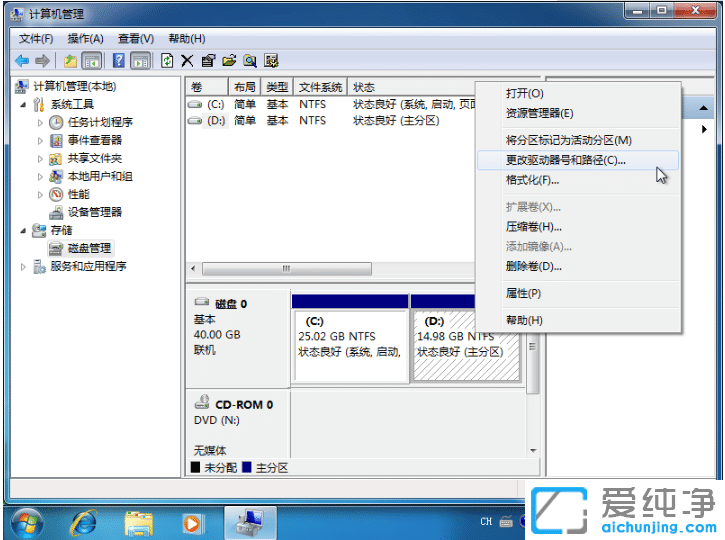Click the Up one level folder icon
The height and width of the screenshot is (540, 725).
click(70, 61)
